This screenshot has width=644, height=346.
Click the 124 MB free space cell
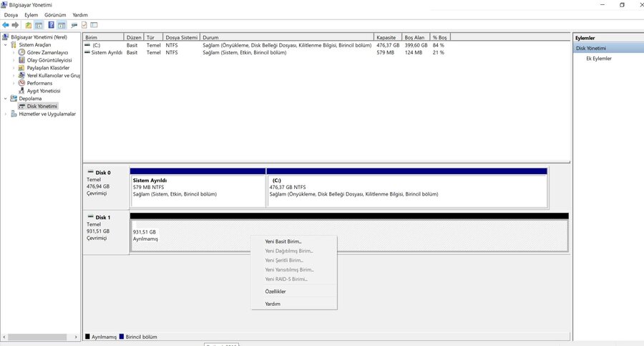413,53
